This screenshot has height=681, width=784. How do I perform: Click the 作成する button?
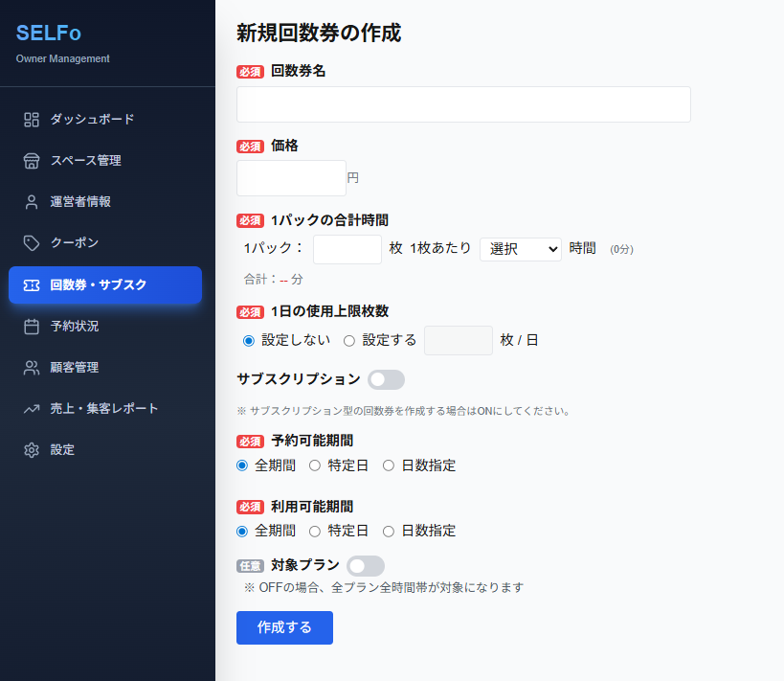click(284, 627)
